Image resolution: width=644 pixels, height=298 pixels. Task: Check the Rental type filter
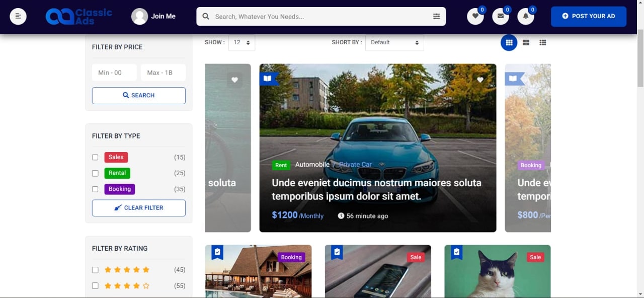click(x=95, y=173)
